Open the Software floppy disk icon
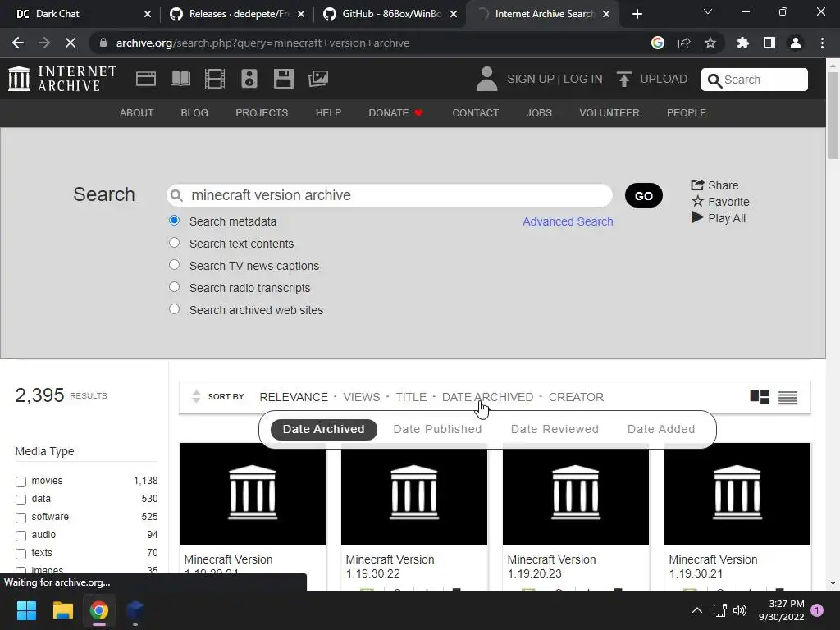Image resolution: width=840 pixels, height=630 pixels. point(283,79)
